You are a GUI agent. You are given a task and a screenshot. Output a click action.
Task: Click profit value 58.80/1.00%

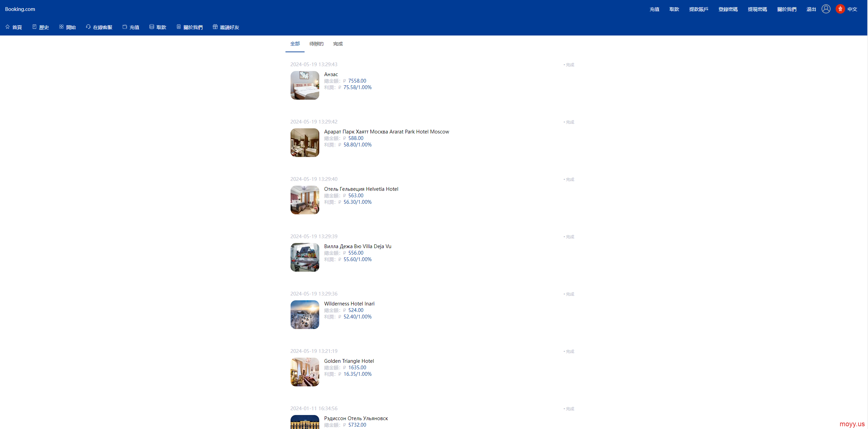click(x=357, y=145)
